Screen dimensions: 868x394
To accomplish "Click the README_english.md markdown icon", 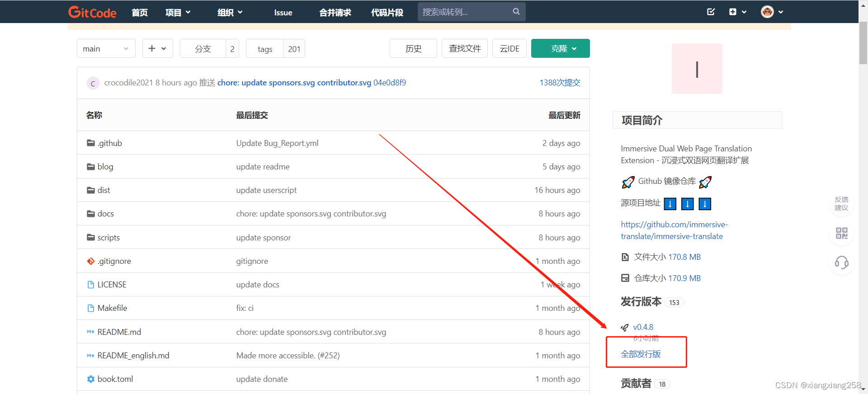I will pos(90,356).
